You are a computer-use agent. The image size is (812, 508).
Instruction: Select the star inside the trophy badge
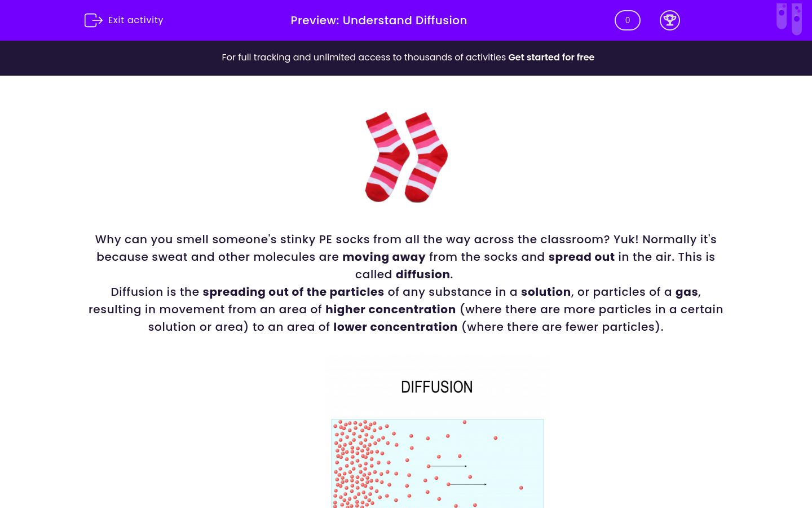tap(670, 19)
